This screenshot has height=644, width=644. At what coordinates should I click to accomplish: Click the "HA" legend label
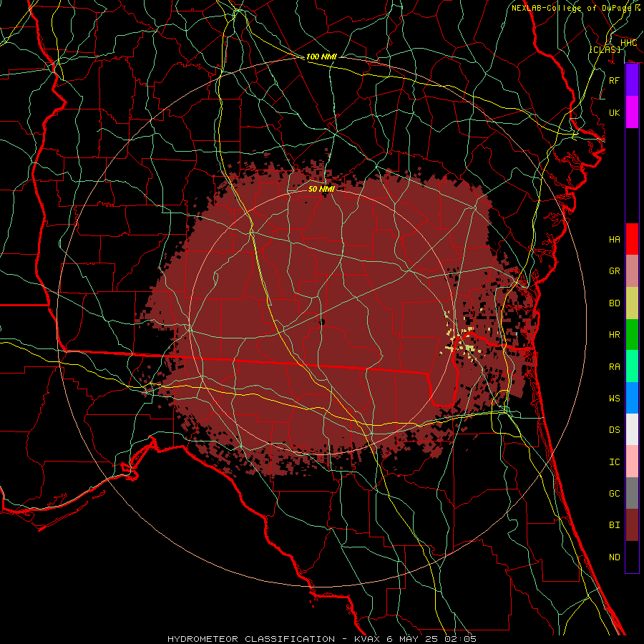pyautogui.click(x=615, y=240)
